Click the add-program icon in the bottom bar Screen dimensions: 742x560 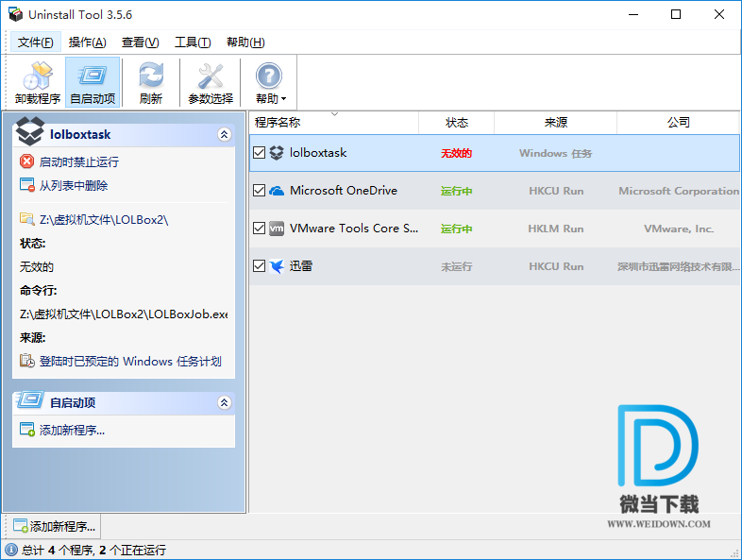(x=21, y=525)
